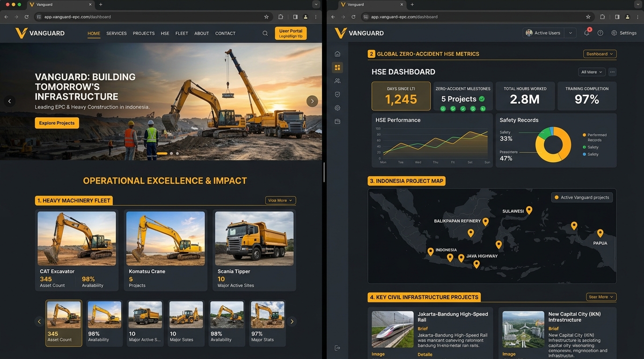
Task: Select the 345 Asset Count thumbnail
Action: tap(64, 323)
